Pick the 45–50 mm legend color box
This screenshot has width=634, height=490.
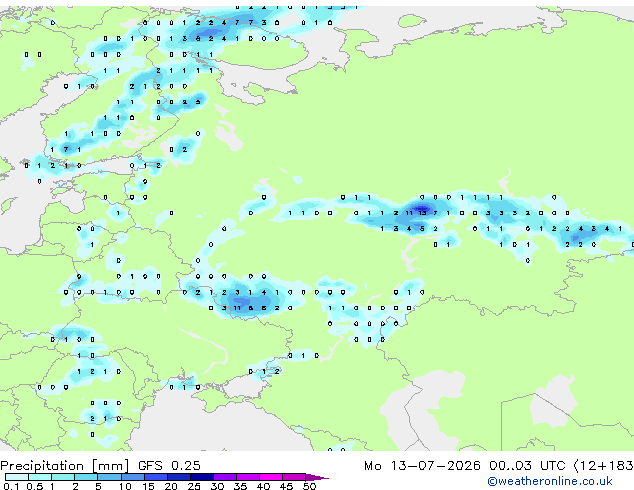[294, 477]
